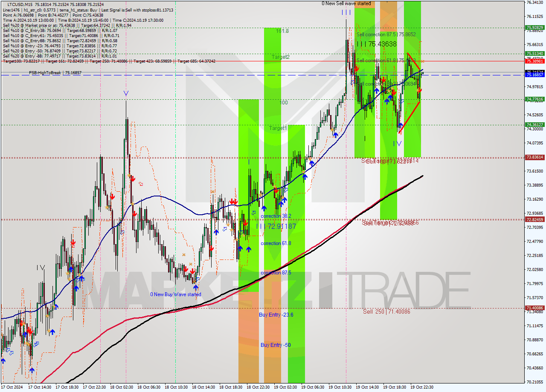Click the '19 Oct 06:30' time axis label
Screen dimensions: 546x392
(313, 387)
